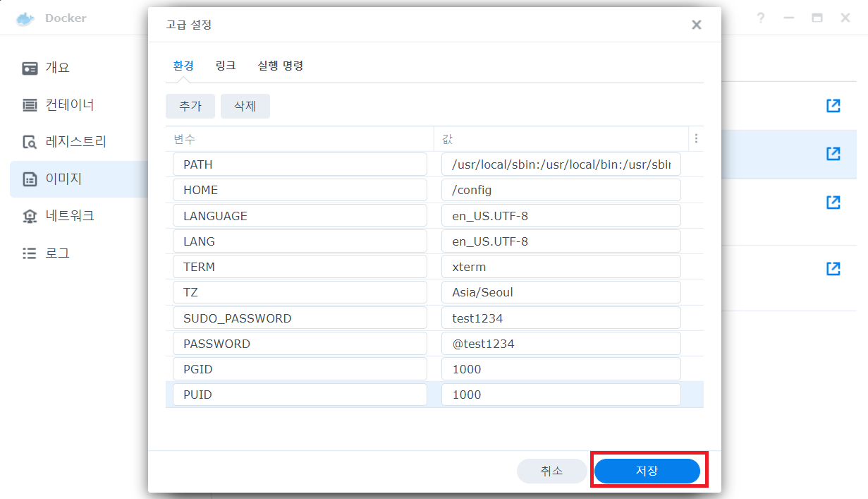Close the 고급 설정 dialog with X

coord(697,25)
